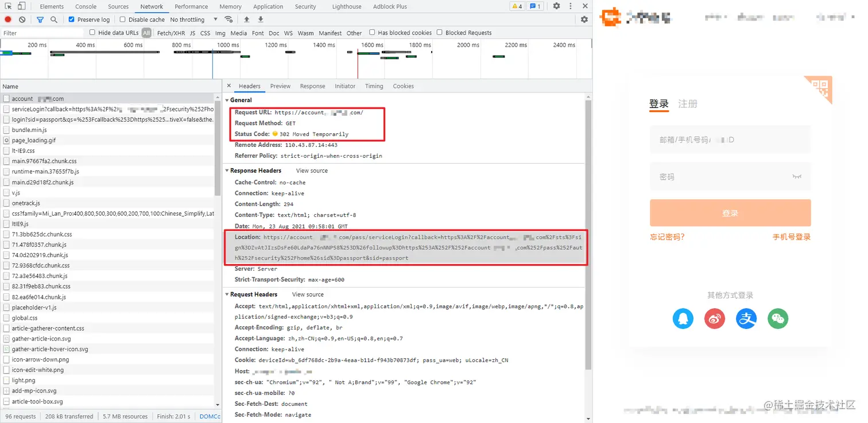Export HAR file with download arrow
The image size is (868, 423).
point(261,20)
